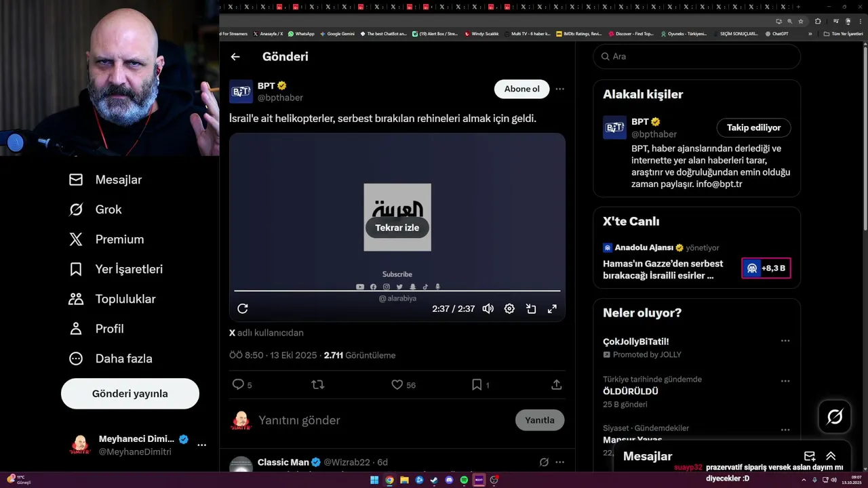
Task: Open options for Classic Man reply
Action: [559, 462]
